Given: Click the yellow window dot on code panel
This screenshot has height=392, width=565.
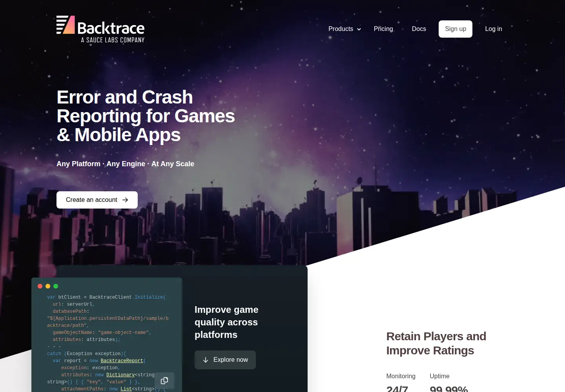Looking at the screenshot, I should click(48, 286).
